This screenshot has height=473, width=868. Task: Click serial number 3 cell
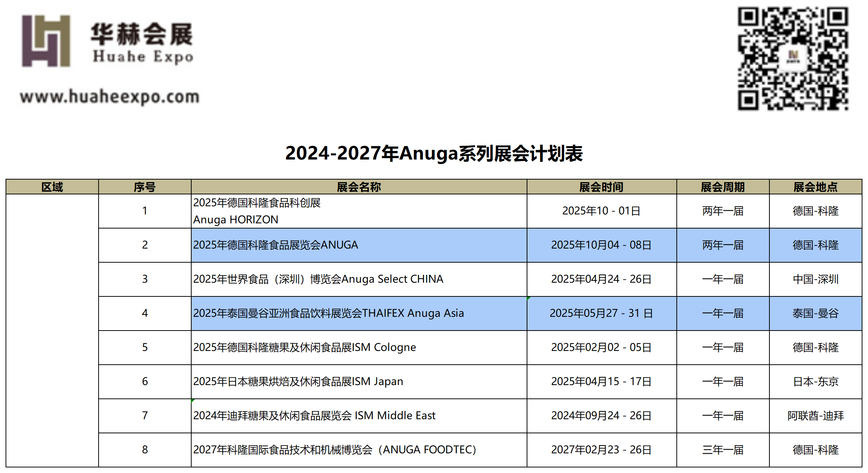point(145,279)
